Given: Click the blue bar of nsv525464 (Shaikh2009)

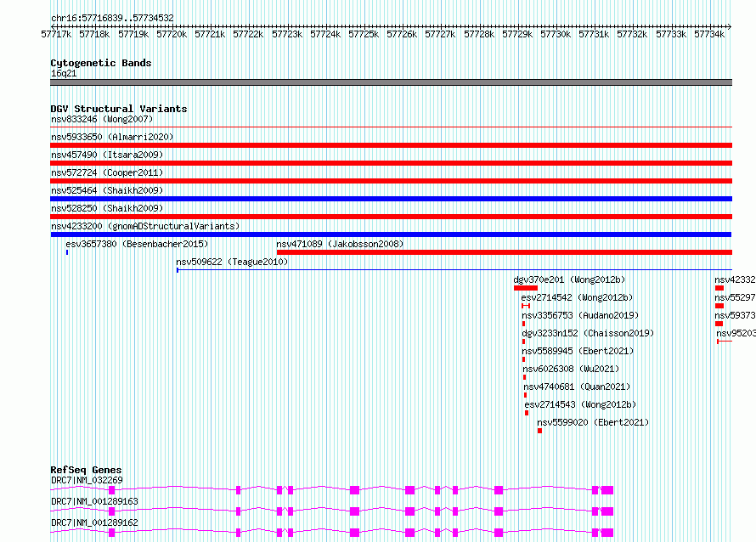Looking at the screenshot, I should point(391,199).
